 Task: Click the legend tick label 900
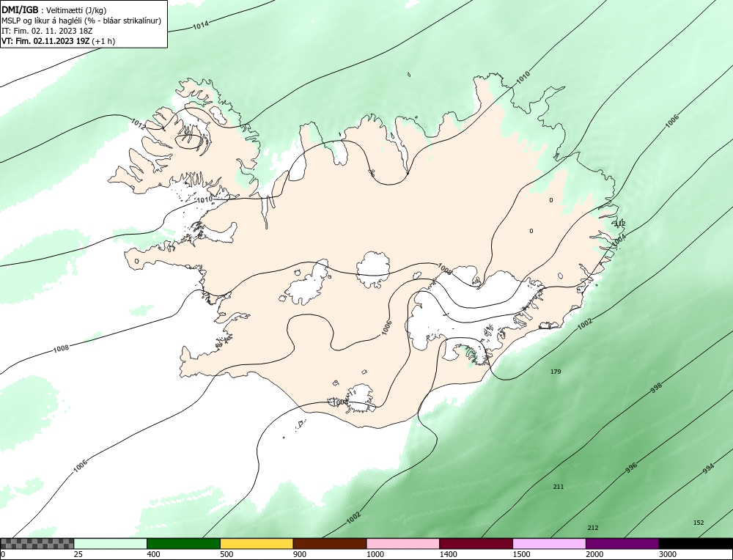(300, 554)
